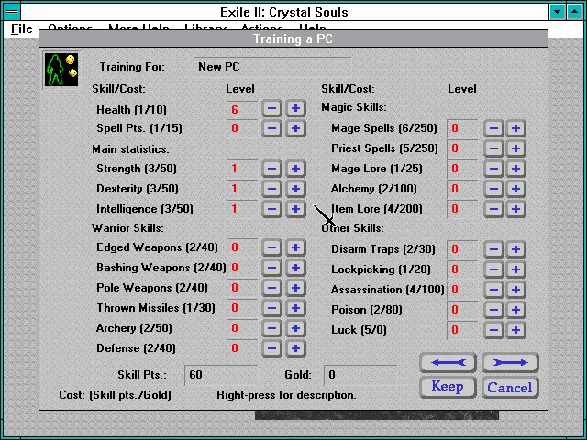Viewport: 587px width, 440px height.
Task: Increase Dexterity by one
Action: coord(295,188)
